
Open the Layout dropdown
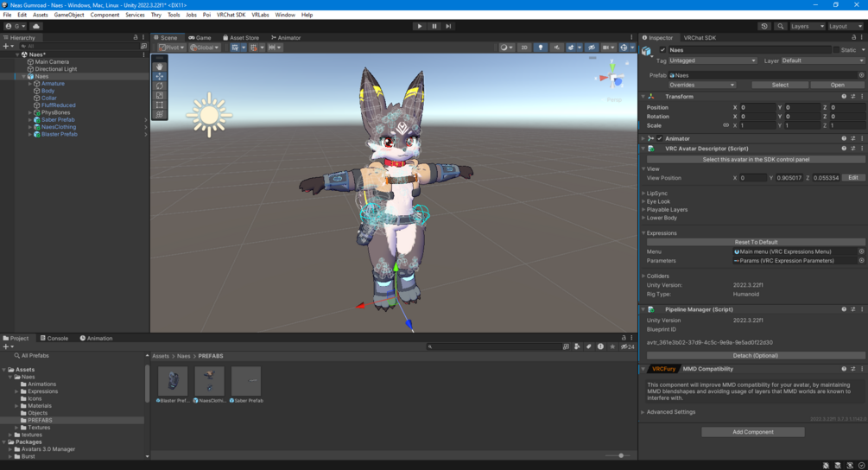point(846,26)
